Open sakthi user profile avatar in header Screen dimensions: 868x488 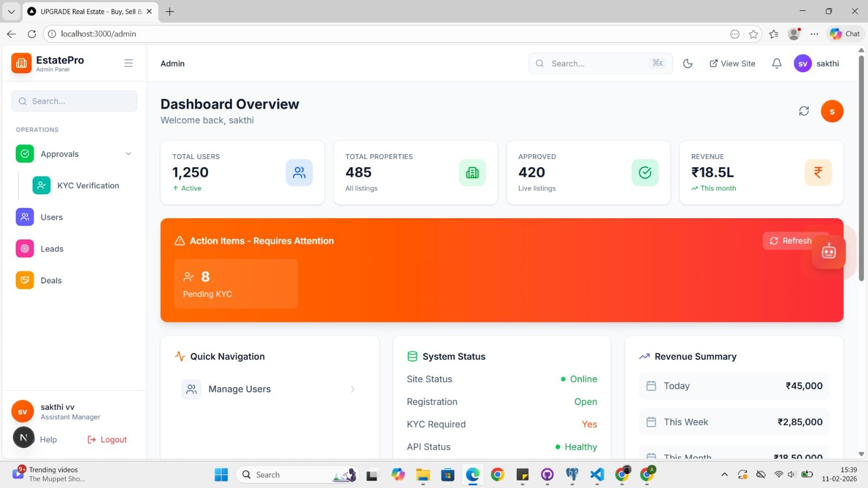pyautogui.click(x=803, y=64)
